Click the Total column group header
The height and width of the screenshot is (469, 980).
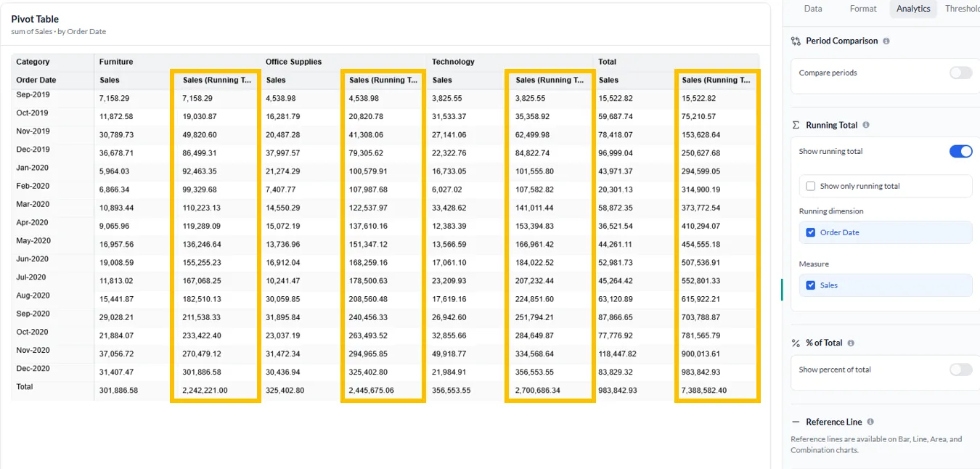tap(607, 62)
